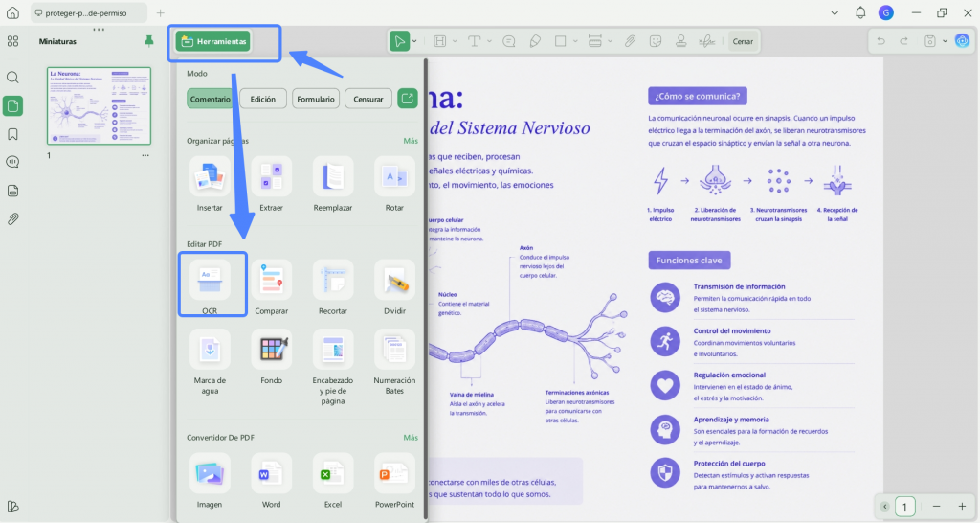Select the page 1 thumbnail
Screen dimensions: 980x523
coord(99,105)
